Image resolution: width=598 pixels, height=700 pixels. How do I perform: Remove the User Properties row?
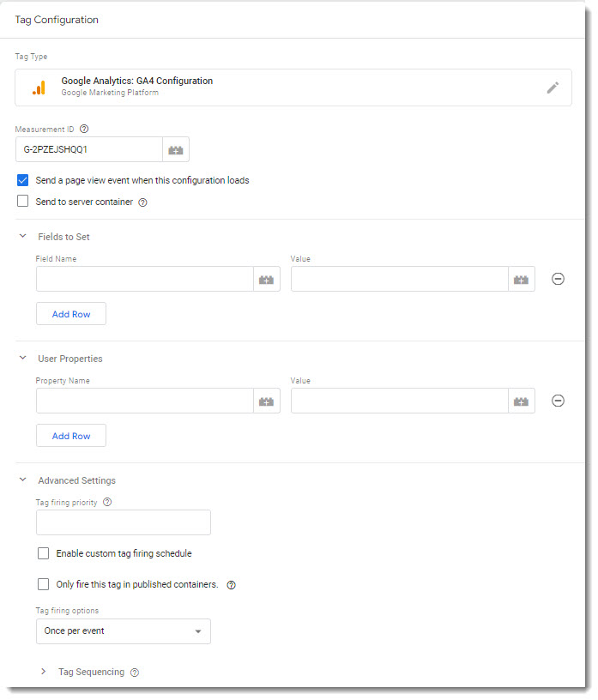(x=558, y=401)
